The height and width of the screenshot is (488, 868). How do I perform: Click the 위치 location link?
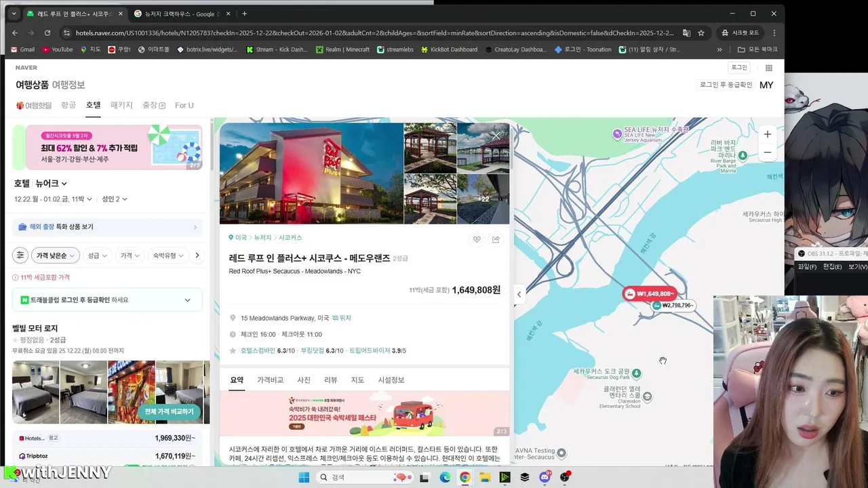[x=341, y=318]
